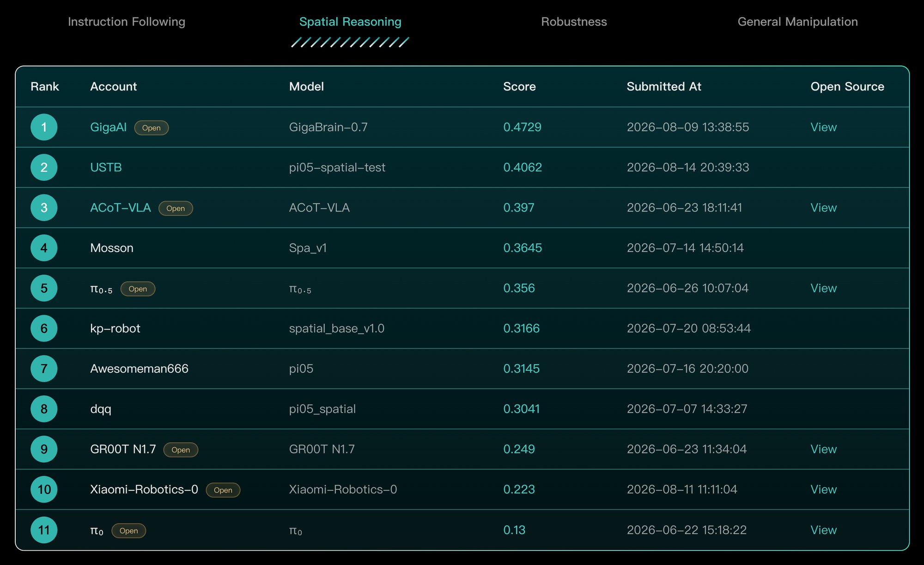The image size is (924, 565).
Task: Click the rank 11 circle badge
Action: coord(44,530)
